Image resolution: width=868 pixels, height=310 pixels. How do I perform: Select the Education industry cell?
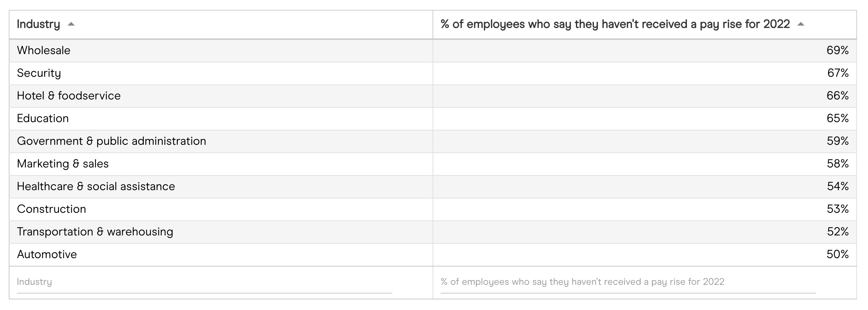[x=43, y=118]
